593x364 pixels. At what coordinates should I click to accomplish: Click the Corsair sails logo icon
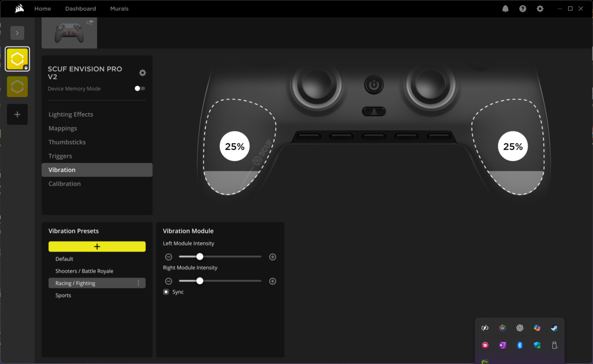pyautogui.click(x=19, y=8)
